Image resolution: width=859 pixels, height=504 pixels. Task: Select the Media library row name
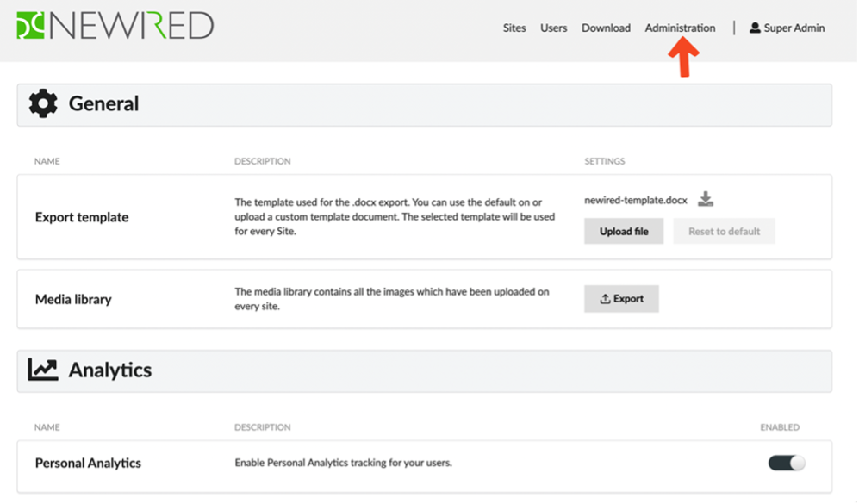pyautogui.click(x=73, y=300)
